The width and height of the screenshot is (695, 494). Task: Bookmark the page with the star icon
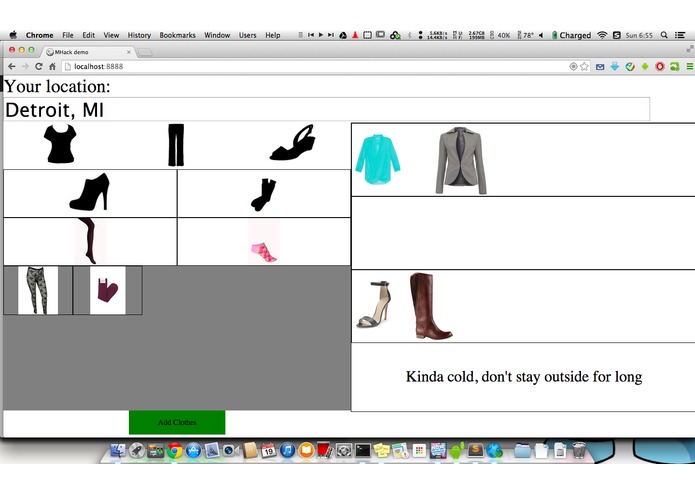pos(585,66)
